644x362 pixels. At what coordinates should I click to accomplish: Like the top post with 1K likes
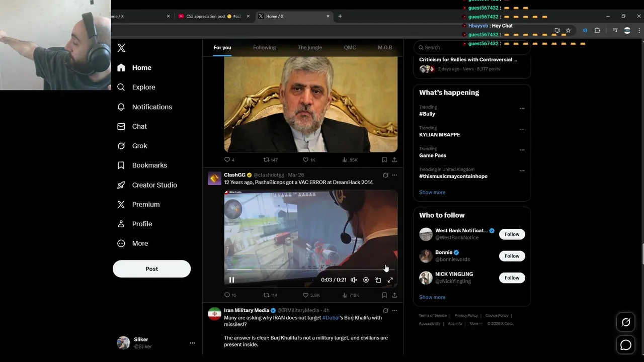309,160
